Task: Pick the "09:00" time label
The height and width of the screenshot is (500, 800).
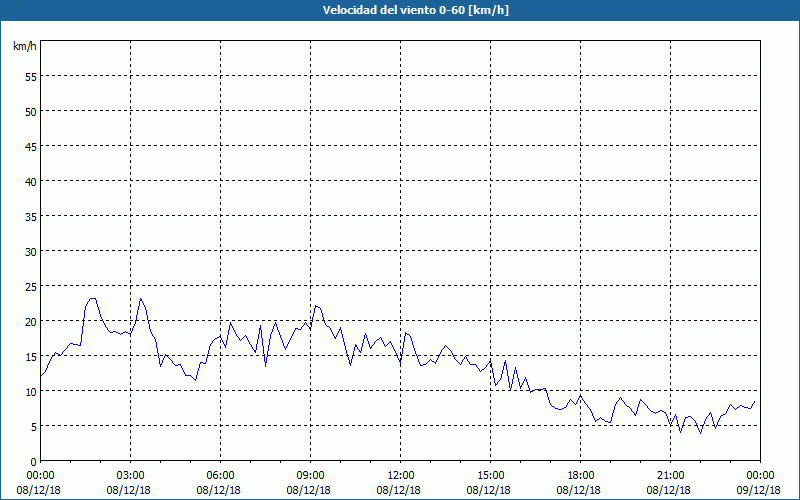Action: pos(310,476)
